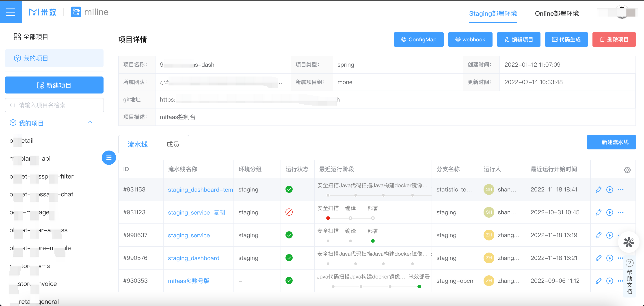Open the hamburger menu in the header
644x306 pixels.
(x=11, y=12)
